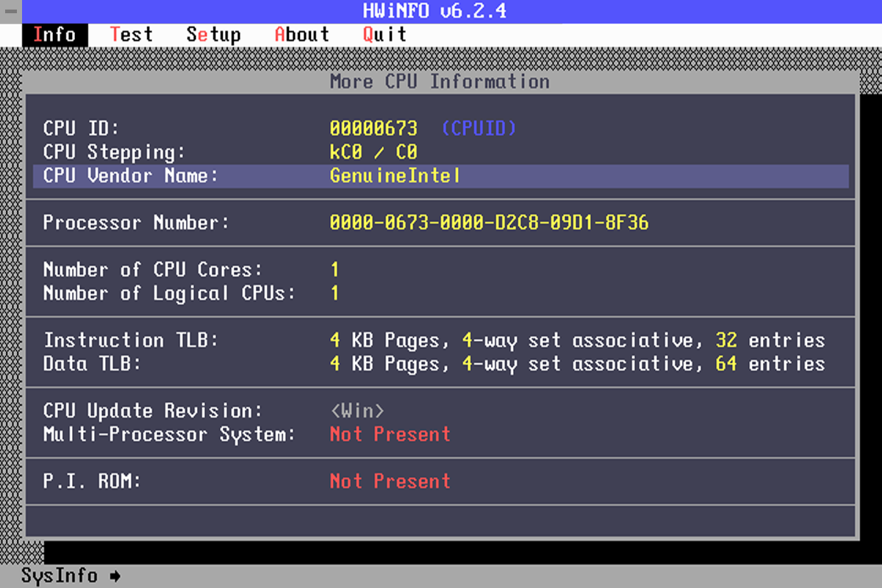Click the More CPU Information panel title
The image size is (882, 588).
(440, 82)
